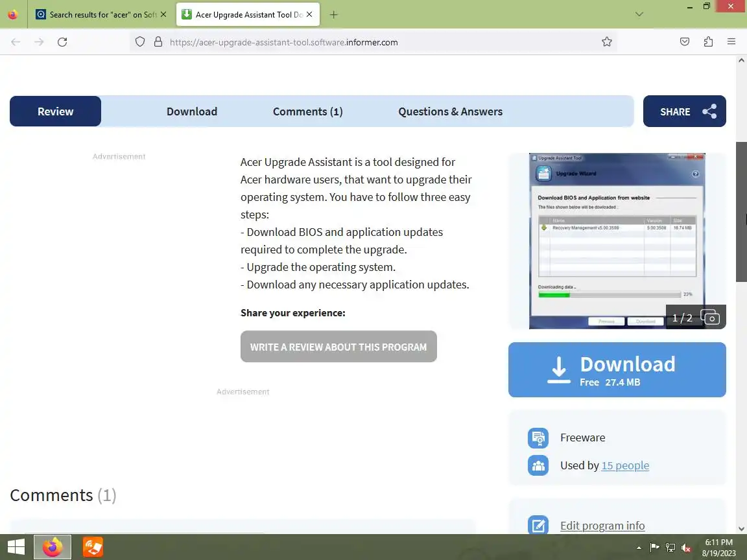
Task: Open the Windows Start menu
Action: coord(16,546)
